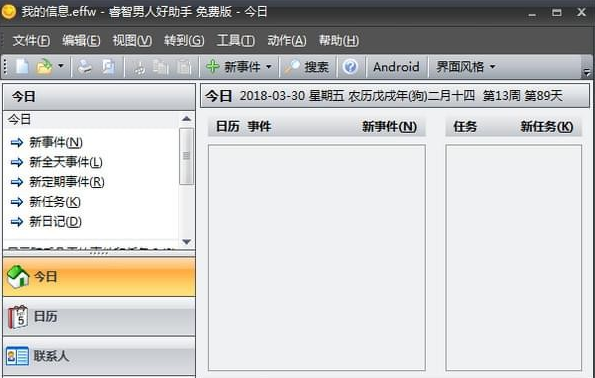Select the 联系人 navigation button
This screenshot has height=378, width=595.
(99, 357)
